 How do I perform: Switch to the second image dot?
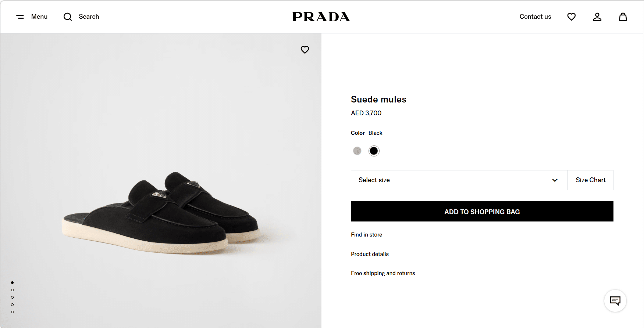click(13, 290)
